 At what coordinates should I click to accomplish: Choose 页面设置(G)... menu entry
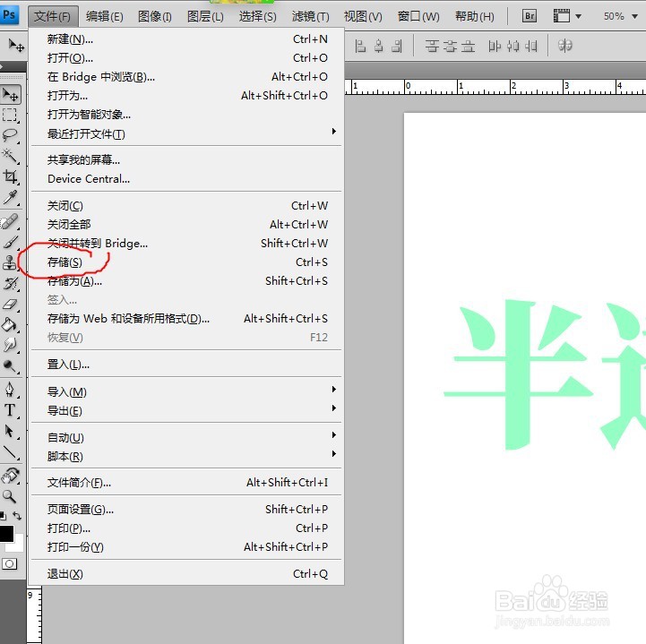[186, 510]
